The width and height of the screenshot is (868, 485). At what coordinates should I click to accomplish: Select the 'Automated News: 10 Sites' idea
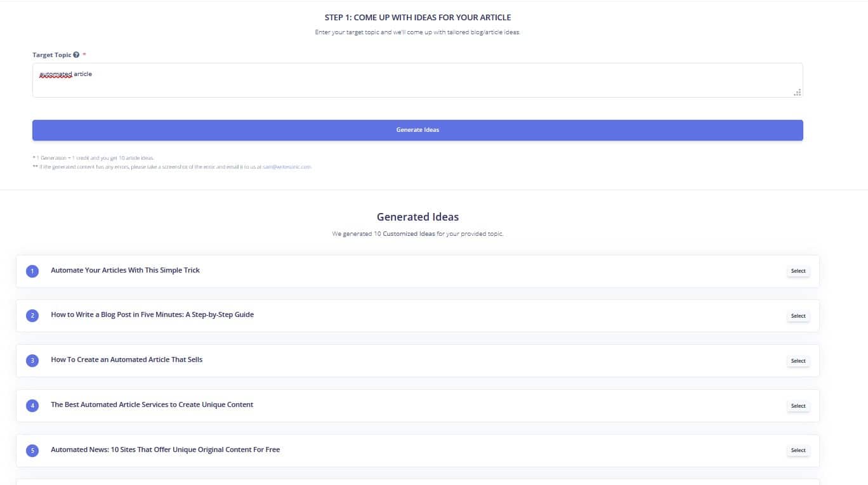798,450
